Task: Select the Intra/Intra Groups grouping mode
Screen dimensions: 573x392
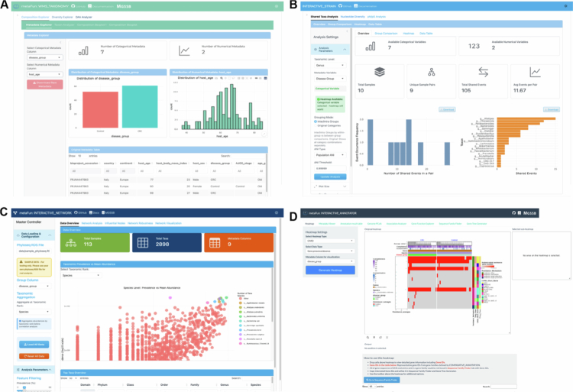Action: click(316, 121)
